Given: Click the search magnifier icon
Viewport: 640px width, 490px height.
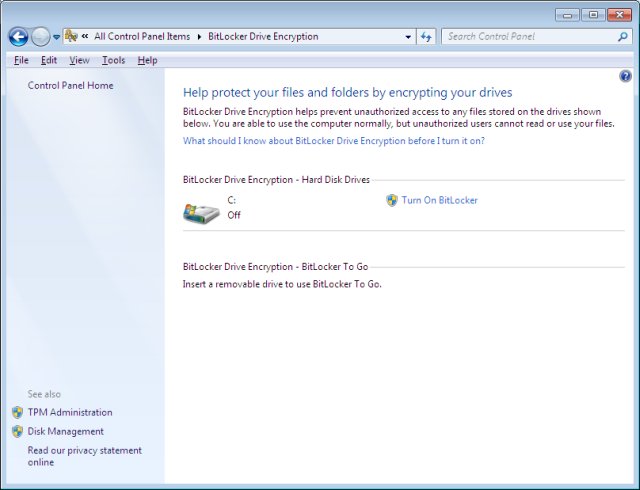Looking at the screenshot, I should point(622,37).
